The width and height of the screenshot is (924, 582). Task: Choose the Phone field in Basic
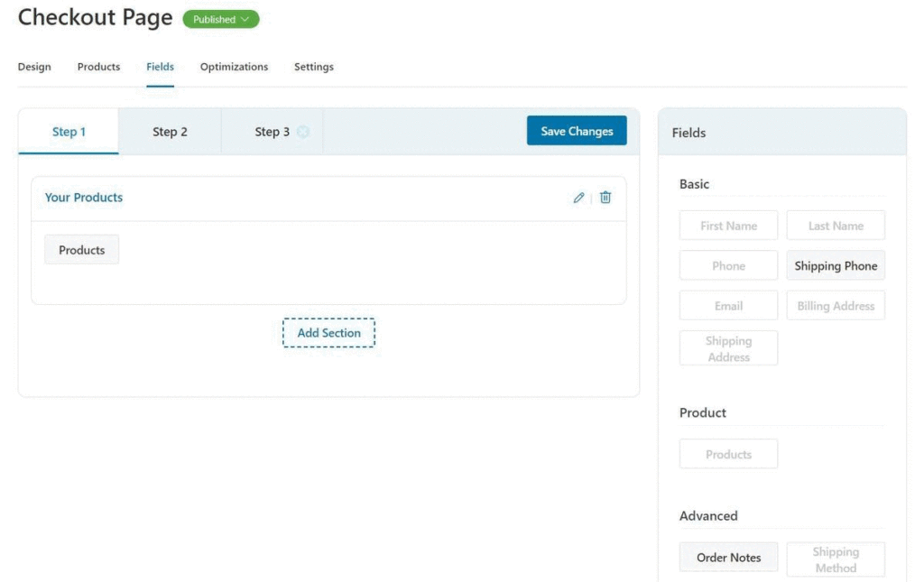click(728, 265)
